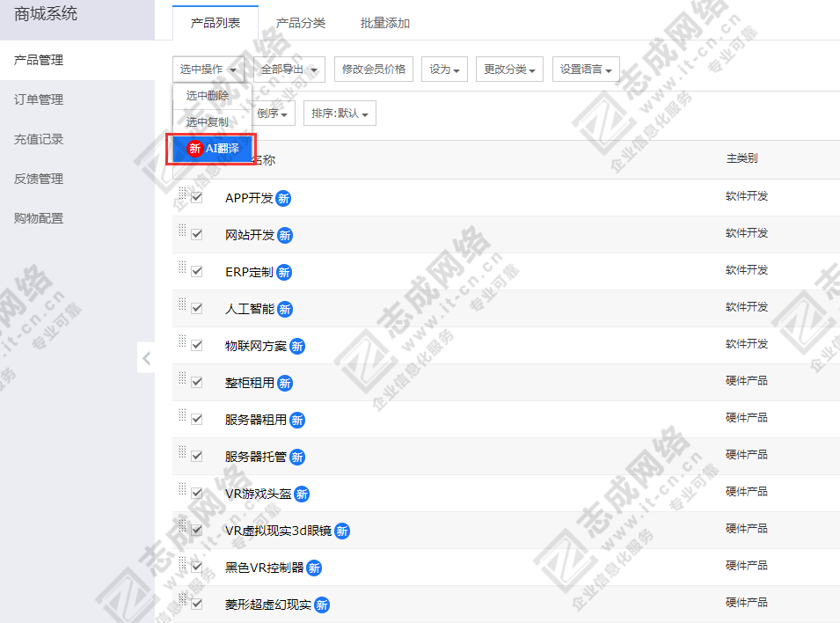This screenshot has width=840, height=623.
Task: Click the 新 badge beside 整柜租用
Action: click(x=285, y=384)
